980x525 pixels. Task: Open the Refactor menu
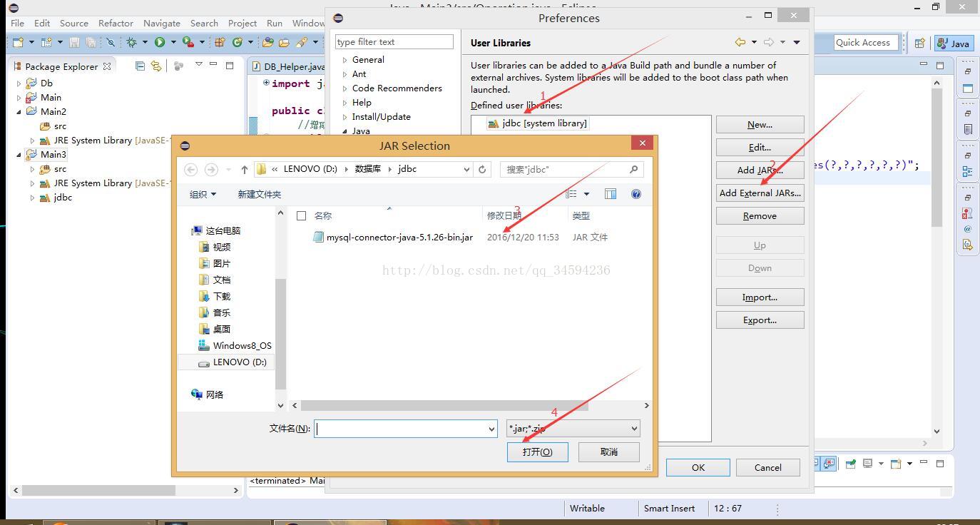click(x=116, y=23)
